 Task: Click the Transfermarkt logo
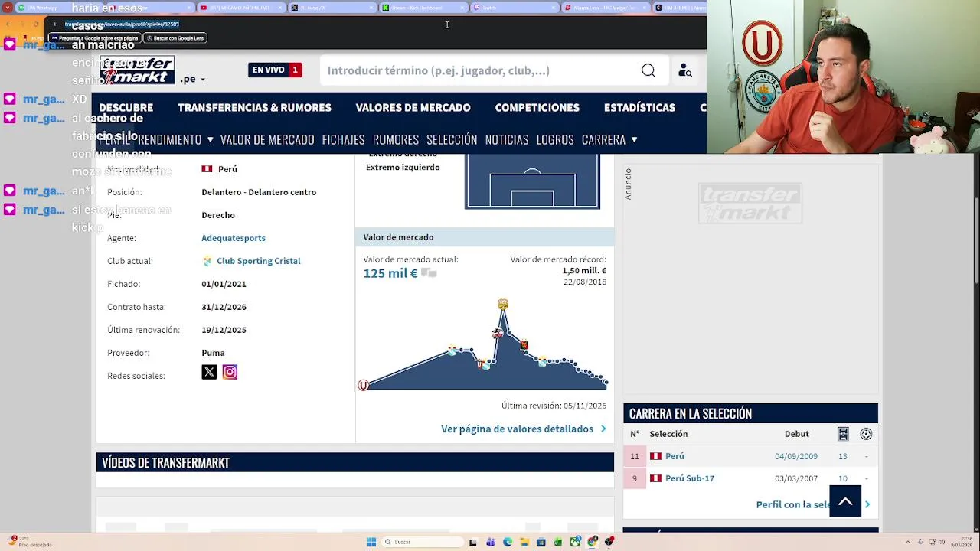(138, 70)
